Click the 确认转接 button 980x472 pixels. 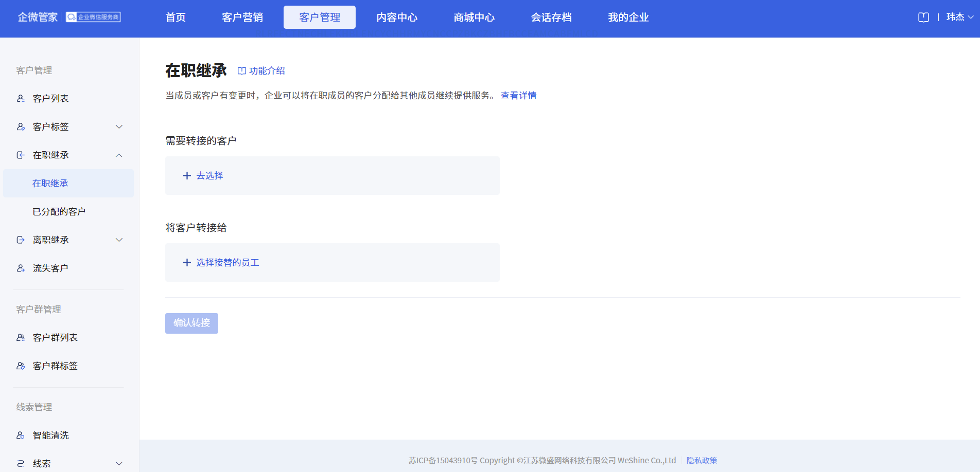click(191, 323)
